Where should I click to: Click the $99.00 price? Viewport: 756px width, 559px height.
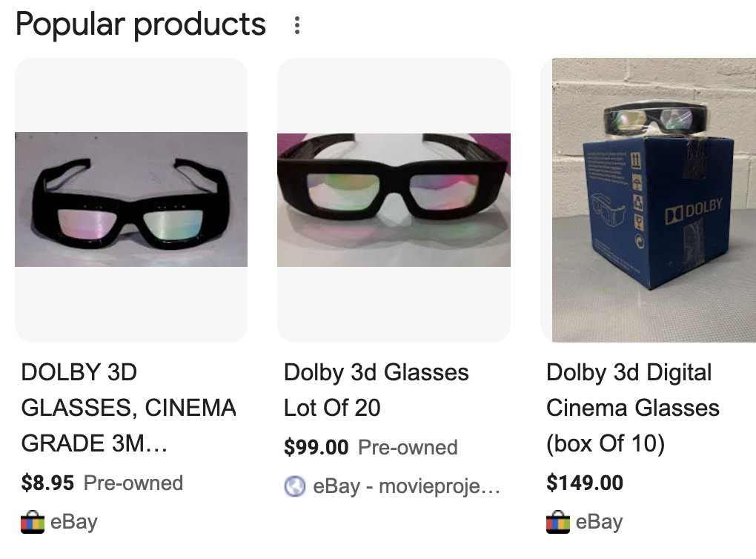pos(316,448)
